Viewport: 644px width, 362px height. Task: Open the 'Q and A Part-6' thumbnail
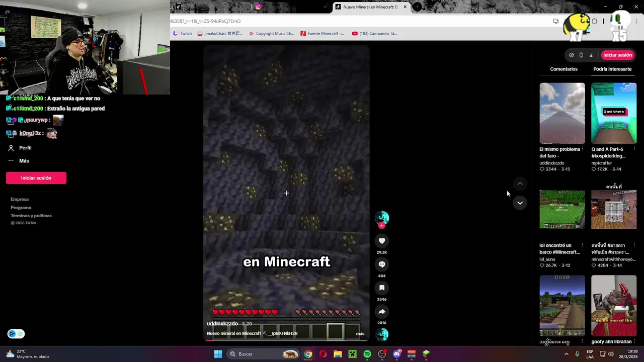coord(614,113)
